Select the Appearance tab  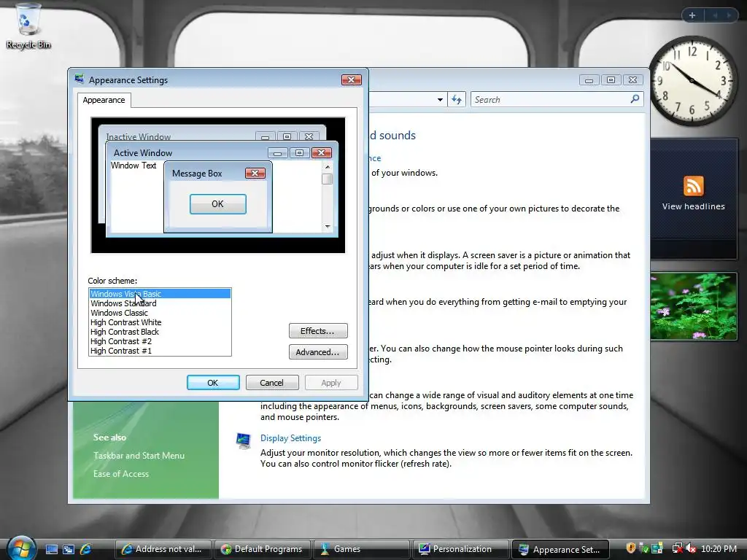pyautogui.click(x=104, y=100)
